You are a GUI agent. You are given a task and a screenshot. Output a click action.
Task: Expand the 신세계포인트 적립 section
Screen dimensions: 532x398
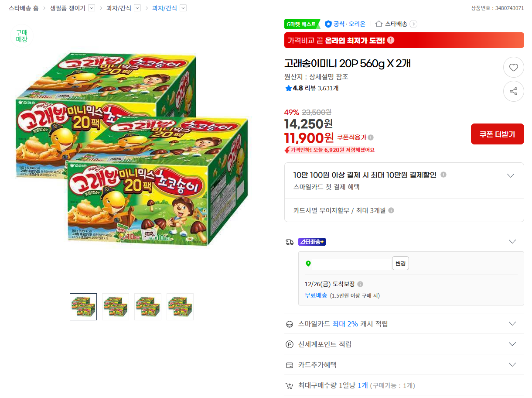(x=511, y=344)
